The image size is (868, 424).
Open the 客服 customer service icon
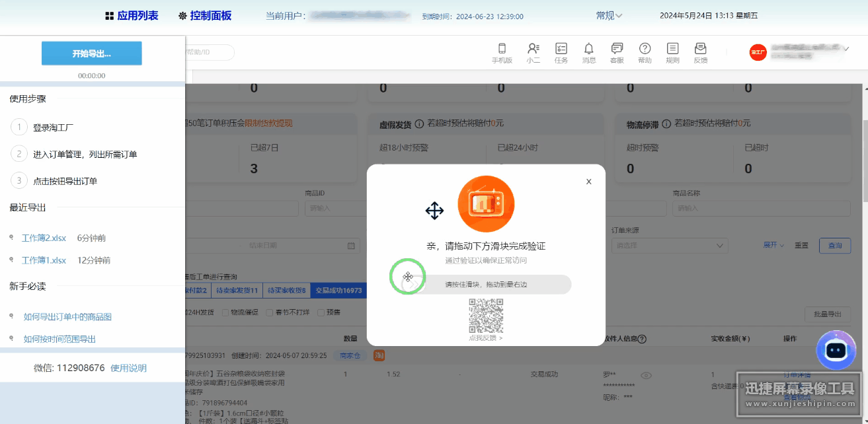pos(617,52)
